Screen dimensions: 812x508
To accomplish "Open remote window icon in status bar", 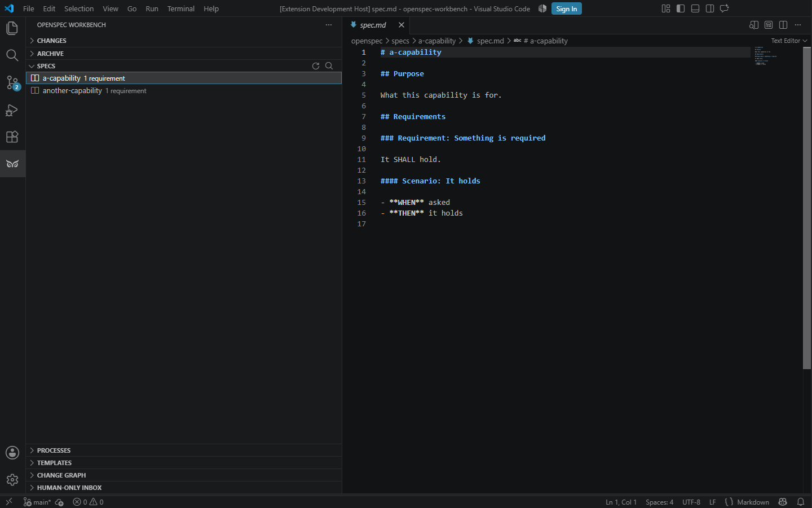I will point(9,502).
